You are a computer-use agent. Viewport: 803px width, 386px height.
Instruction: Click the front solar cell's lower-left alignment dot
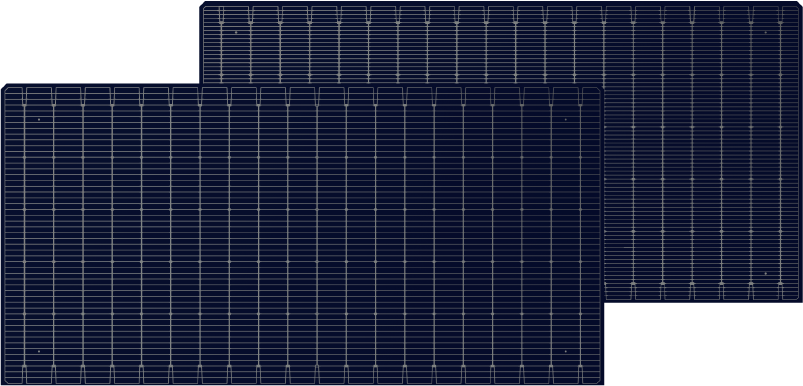pyautogui.click(x=39, y=351)
